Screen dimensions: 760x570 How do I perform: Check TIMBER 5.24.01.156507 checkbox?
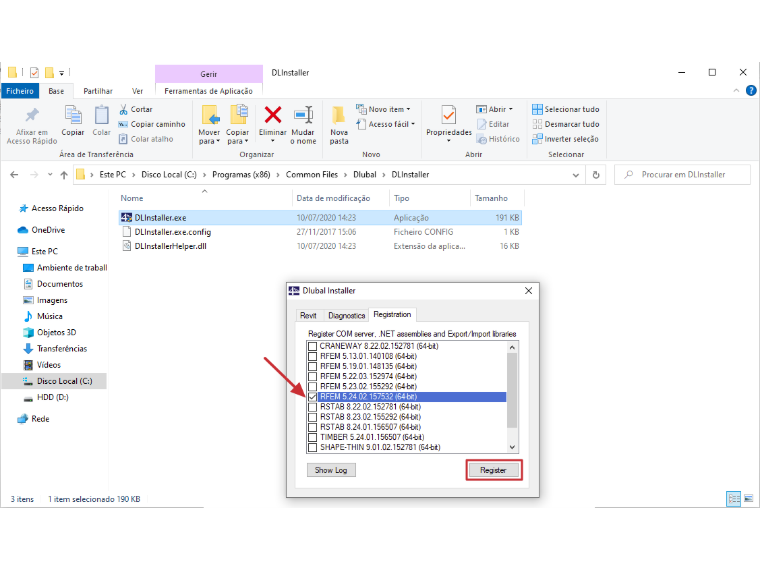313,437
